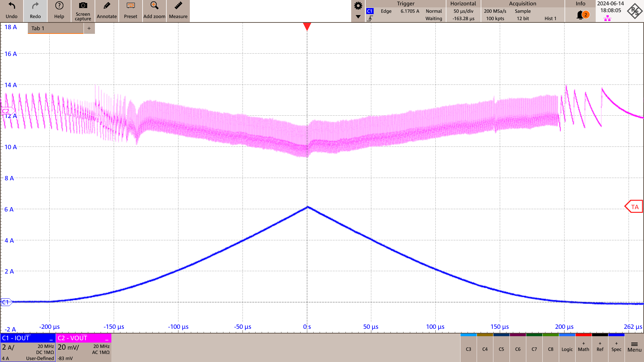Activate Add zoom magnifier tool
Image resolution: width=644 pixels, height=362 pixels.
pos(154,6)
